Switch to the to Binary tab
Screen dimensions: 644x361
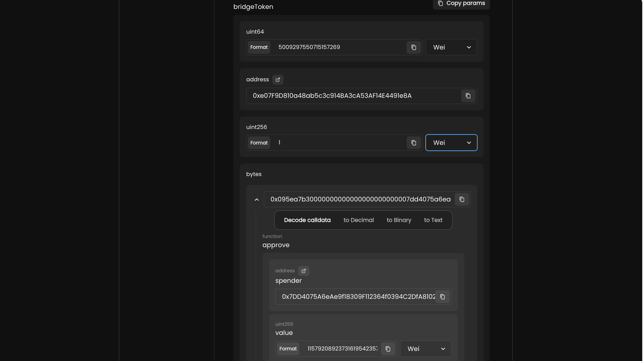(x=399, y=220)
